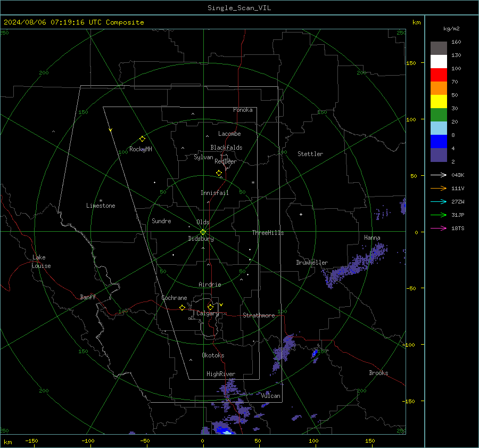The height and width of the screenshot is (448, 479).
Task: Click the yellow diamond marker above Calgary
Action: (210, 307)
